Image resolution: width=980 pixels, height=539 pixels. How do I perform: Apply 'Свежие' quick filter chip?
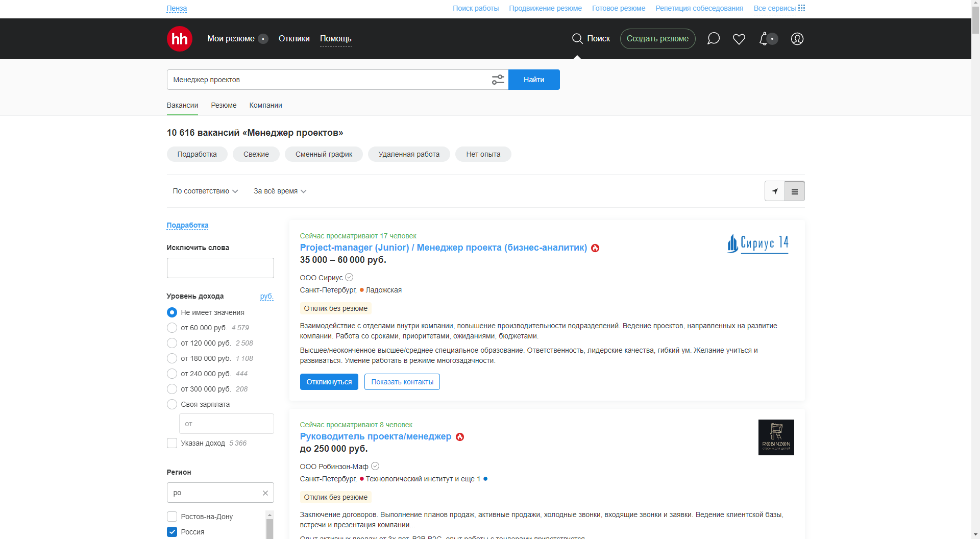(x=256, y=154)
